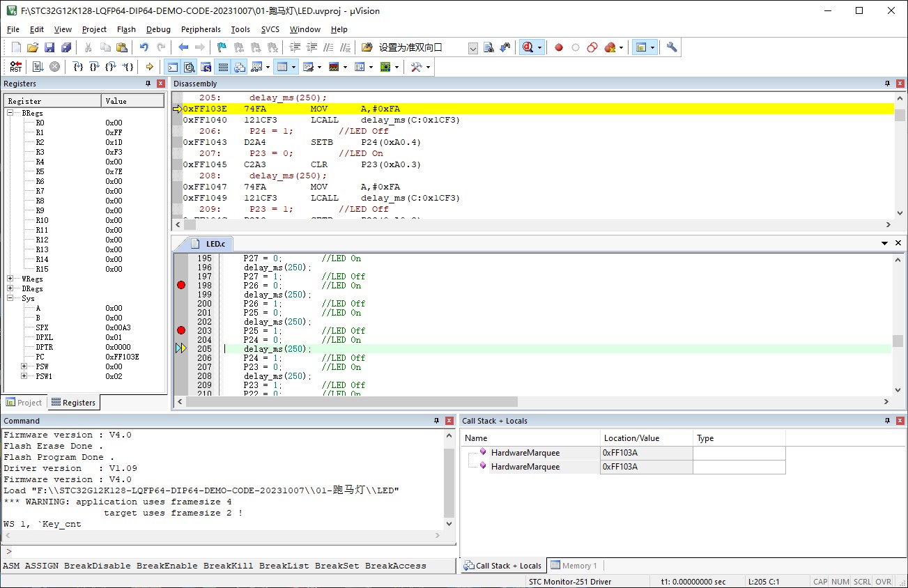This screenshot has height=588, width=908.
Task: Click the Register column header
Action: point(52,101)
